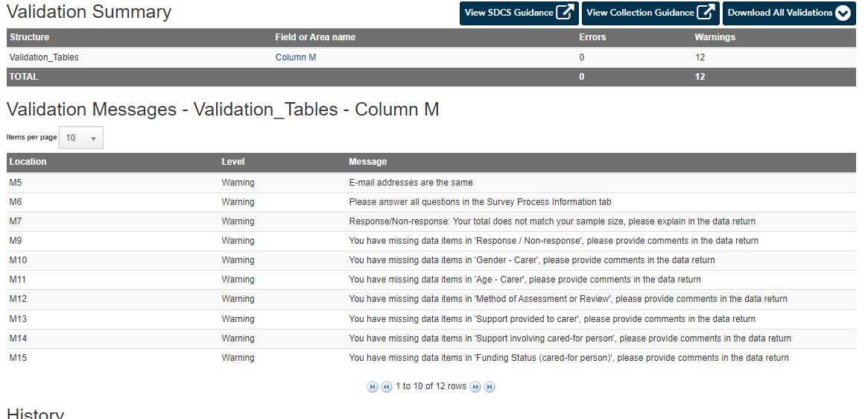Select the M10 location cell

coord(18,260)
